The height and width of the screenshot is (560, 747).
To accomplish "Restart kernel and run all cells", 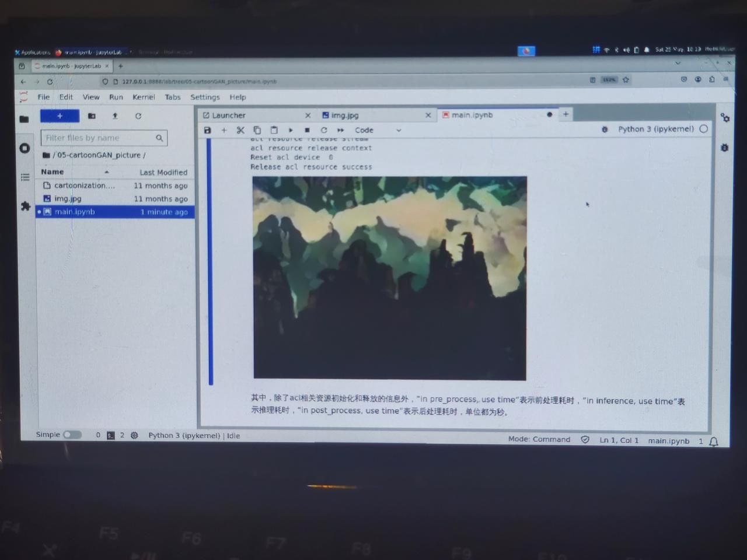I will pyautogui.click(x=340, y=130).
